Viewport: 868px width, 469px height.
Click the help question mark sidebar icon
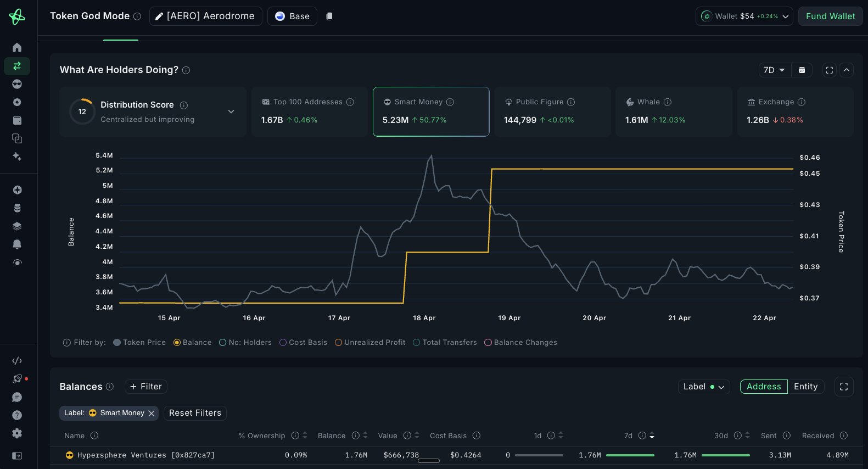[x=17, y=415]
